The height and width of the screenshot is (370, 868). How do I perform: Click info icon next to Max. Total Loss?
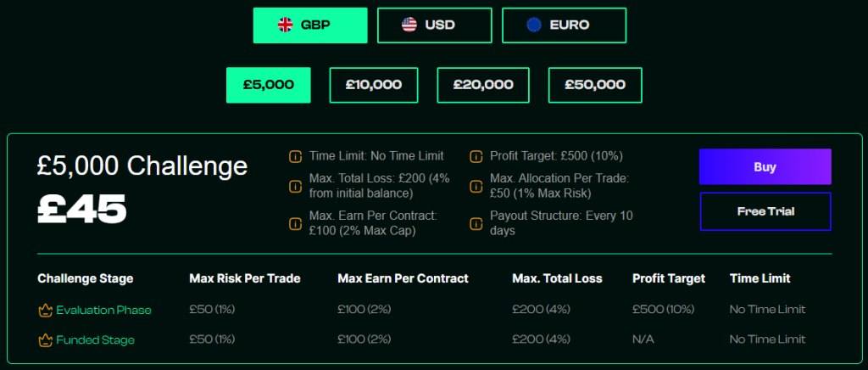click(x=296, y=186)
